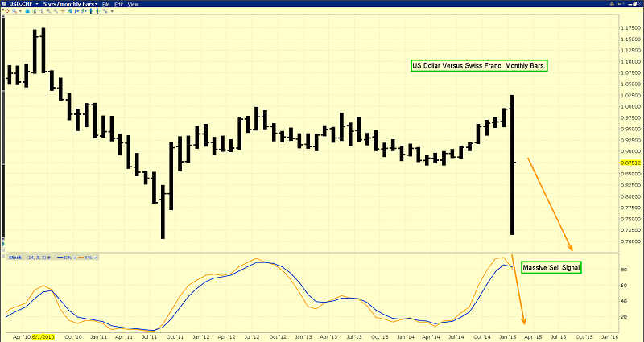
Task: Click the highlighted 0.87512 price label
Action: click(x=630, y=162)
